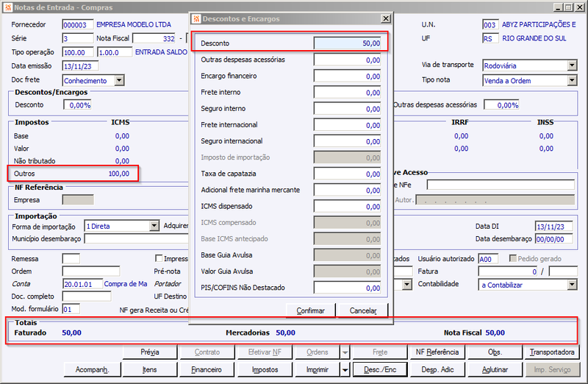Screen dimensions: 588x384
Task: Open the arrow next to Imprimir button
Action: coord(345,370)
